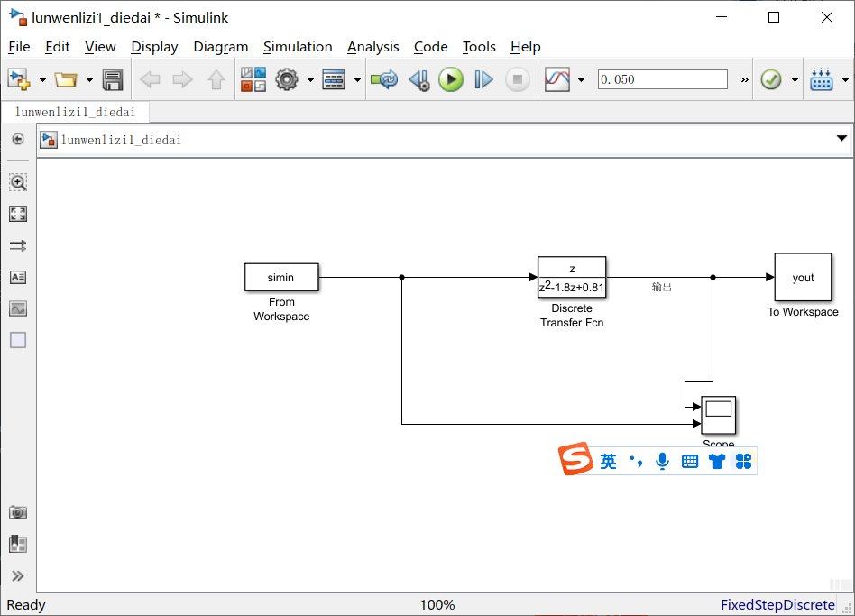Screen dimensions: 855x616
Task: Open the Edit menu
Action: pos(57,47)
